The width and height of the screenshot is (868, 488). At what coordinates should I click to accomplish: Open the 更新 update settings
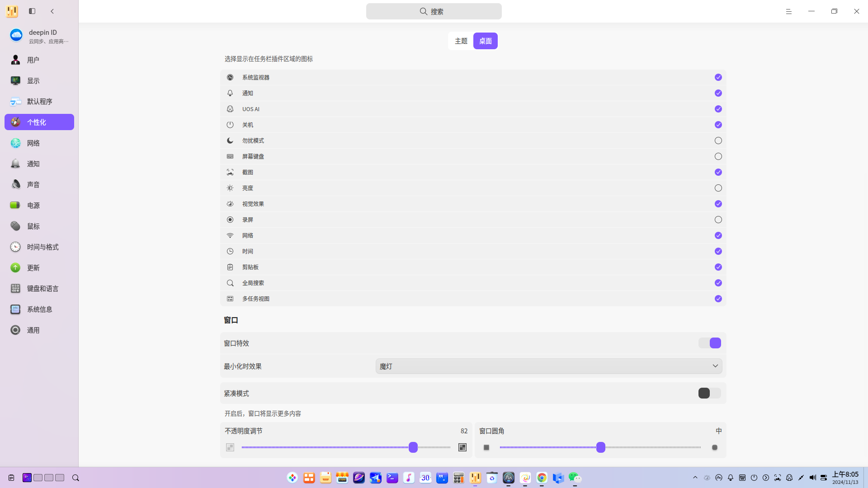click(x=39, y=267)
